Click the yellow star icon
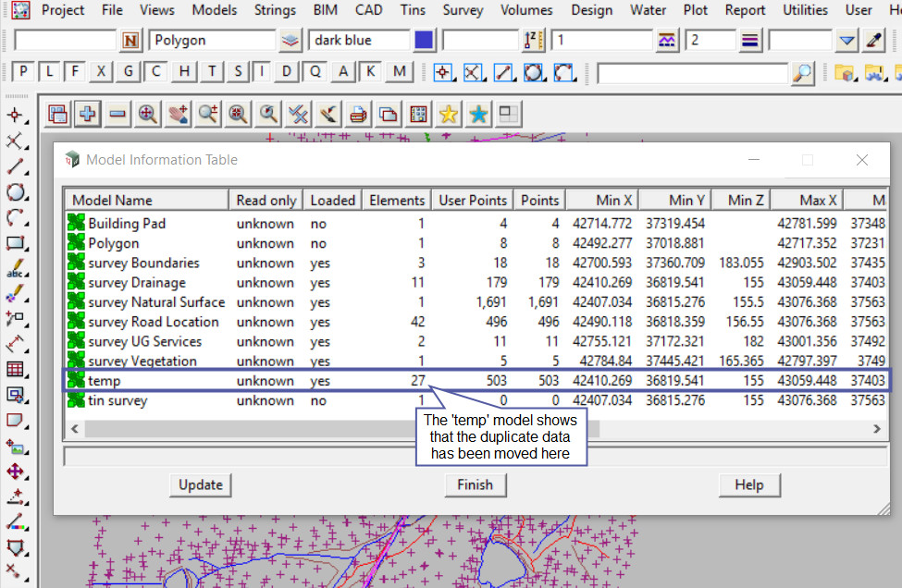 [449, 114]
